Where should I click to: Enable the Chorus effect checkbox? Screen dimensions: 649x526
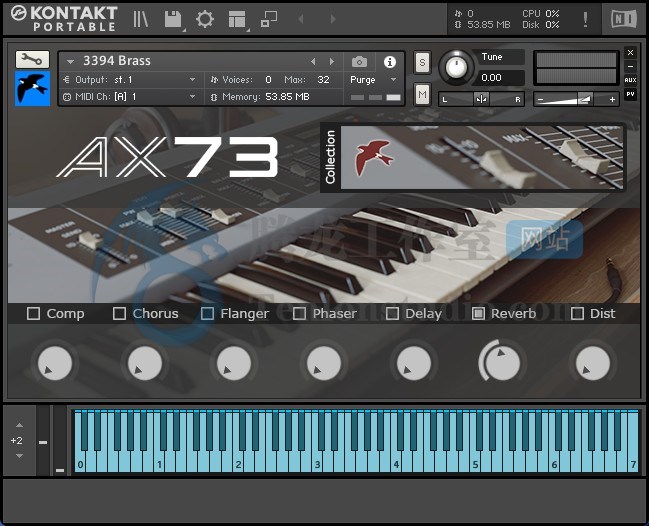coord(119,313)
